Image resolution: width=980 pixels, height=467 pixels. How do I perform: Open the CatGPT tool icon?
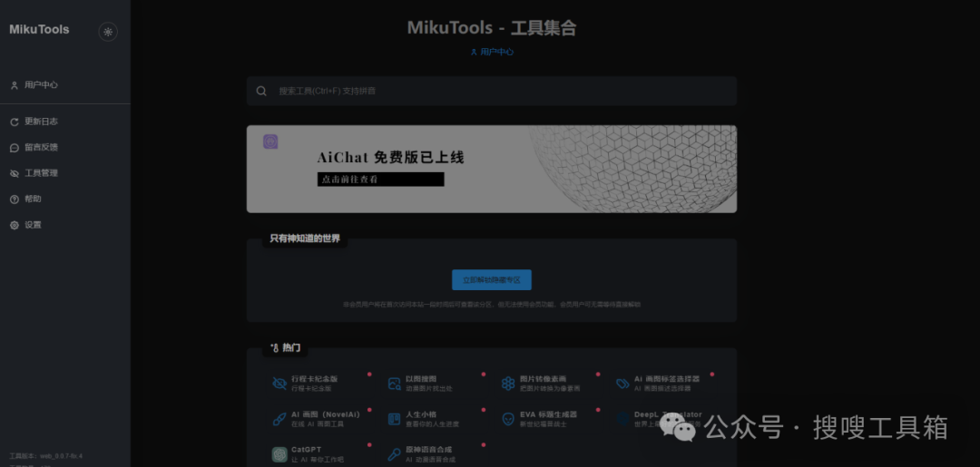(x=279, y=454)
